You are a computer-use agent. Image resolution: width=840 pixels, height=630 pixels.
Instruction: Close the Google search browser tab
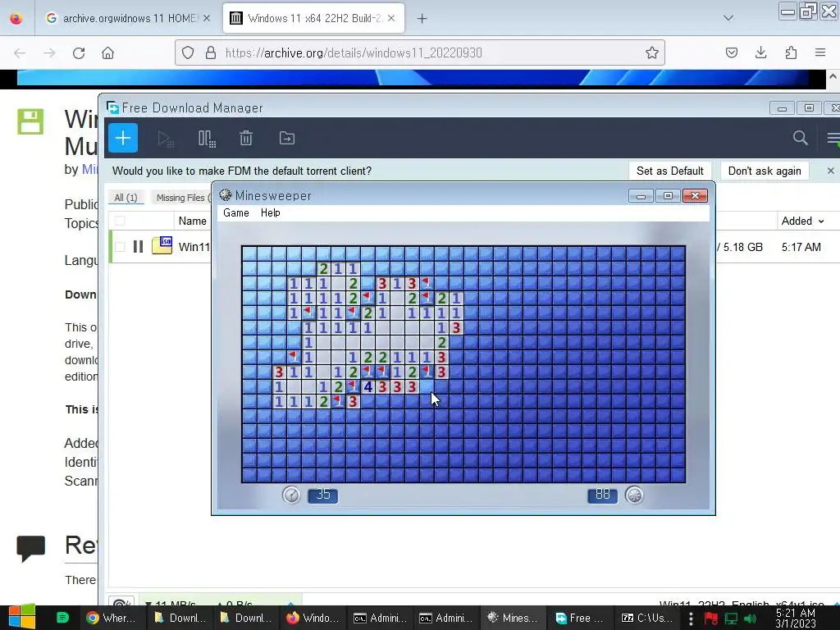pyautogui.click(x=207, y=18)
